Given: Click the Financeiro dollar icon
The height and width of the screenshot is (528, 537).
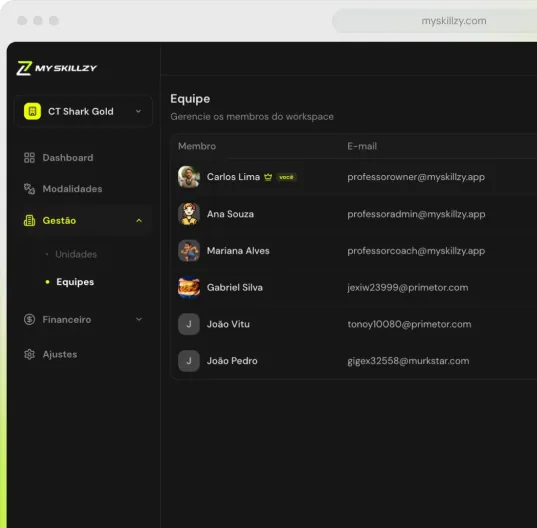Looking at the screenshot, I should click(x=29, y=319).
